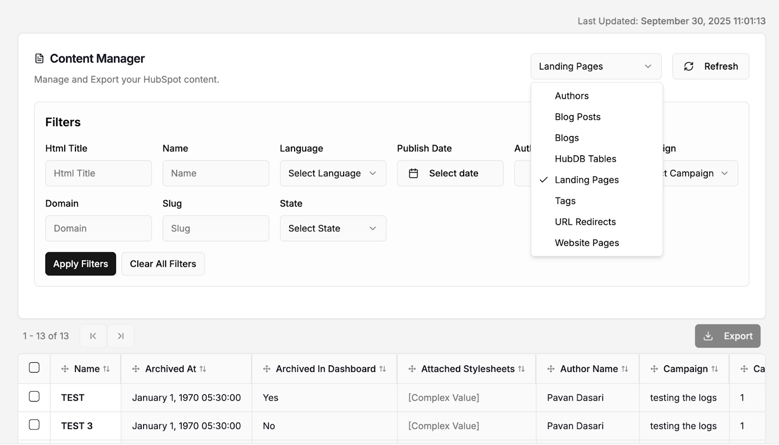Viewport: 779px width, 445px height.
Task: Collapse the Landing Pages content type dropdown
Action: tap(595, 67)
